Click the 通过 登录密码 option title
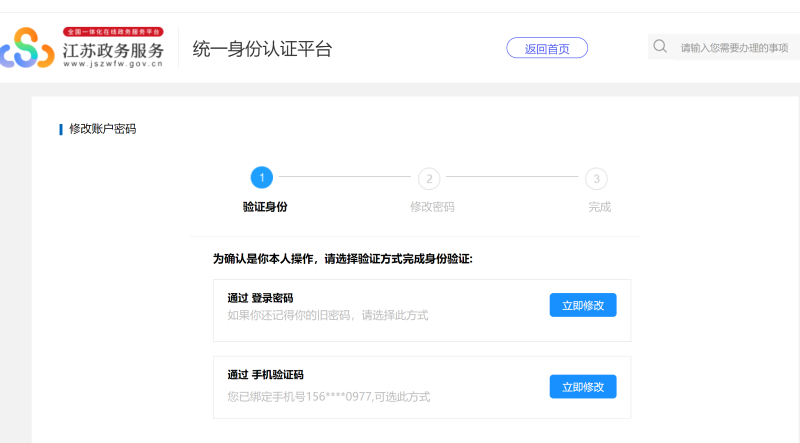800x443 pixels. coord(260,297)
